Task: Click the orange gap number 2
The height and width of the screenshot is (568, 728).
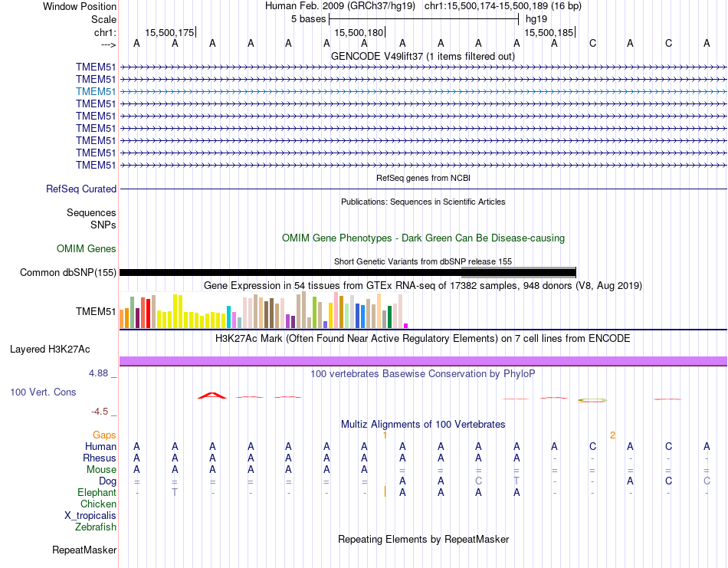Action: [x=612, y=435]
